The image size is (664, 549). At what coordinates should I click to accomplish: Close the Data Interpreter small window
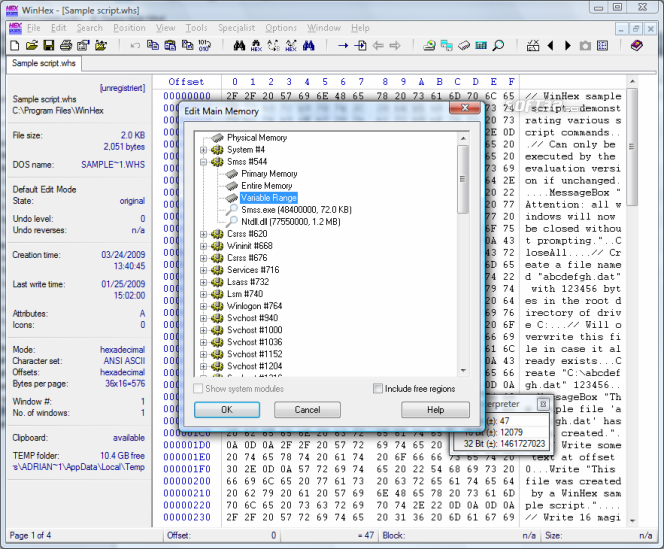[543, 404]
